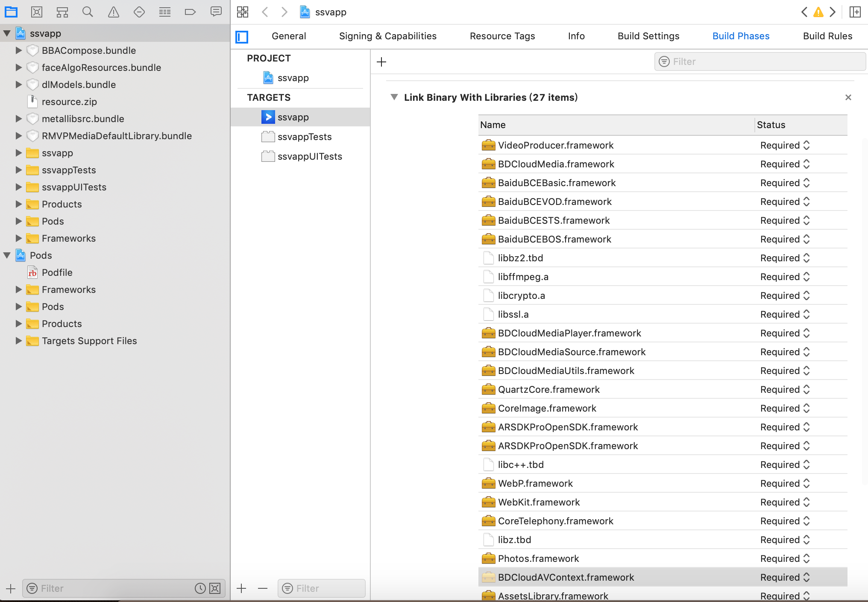Open the Project navigator folder icon
Screen dimensions: 868x602
click(11, 12)
